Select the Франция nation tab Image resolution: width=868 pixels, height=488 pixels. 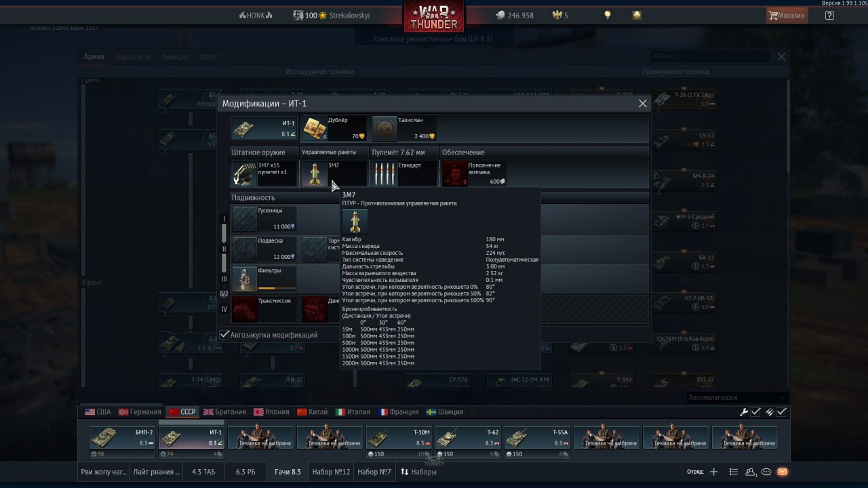click(x=399, y=412)
